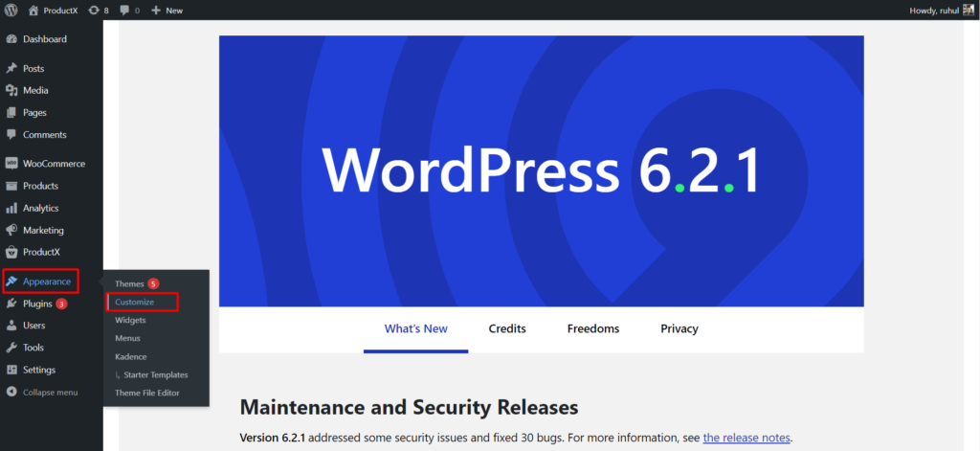Select Kadence in Appearance submenu

130,356
